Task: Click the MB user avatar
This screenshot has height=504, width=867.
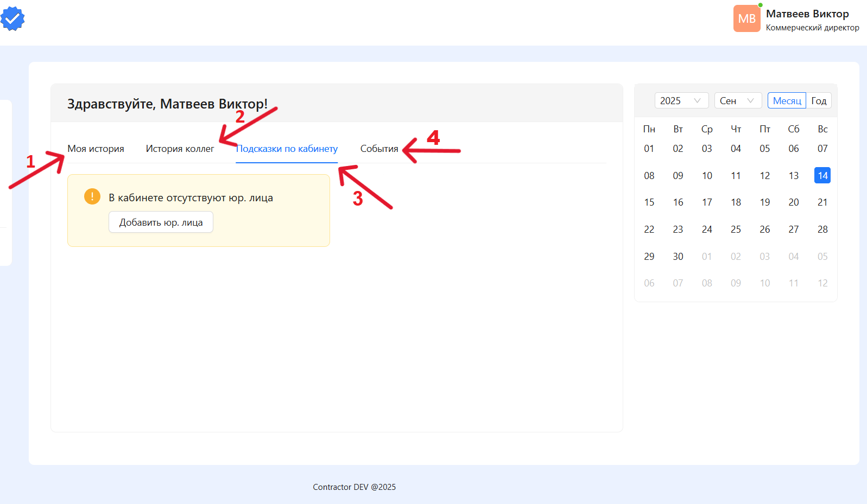Action: [746, 19]
